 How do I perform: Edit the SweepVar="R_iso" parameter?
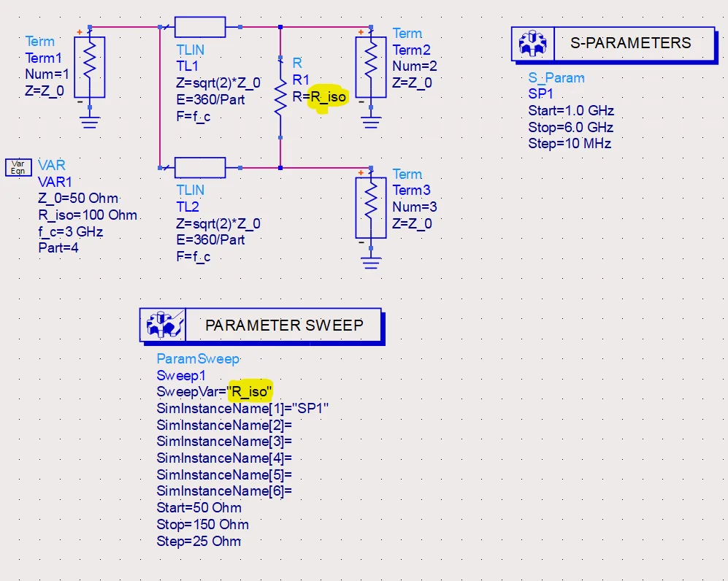(x=214, y=392)
